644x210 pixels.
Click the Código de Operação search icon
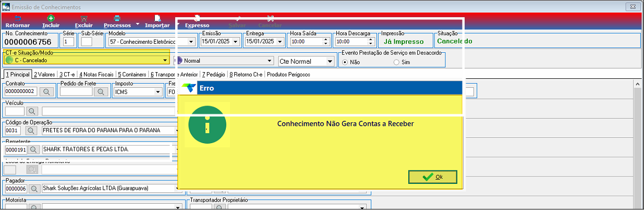click(32, 131)
